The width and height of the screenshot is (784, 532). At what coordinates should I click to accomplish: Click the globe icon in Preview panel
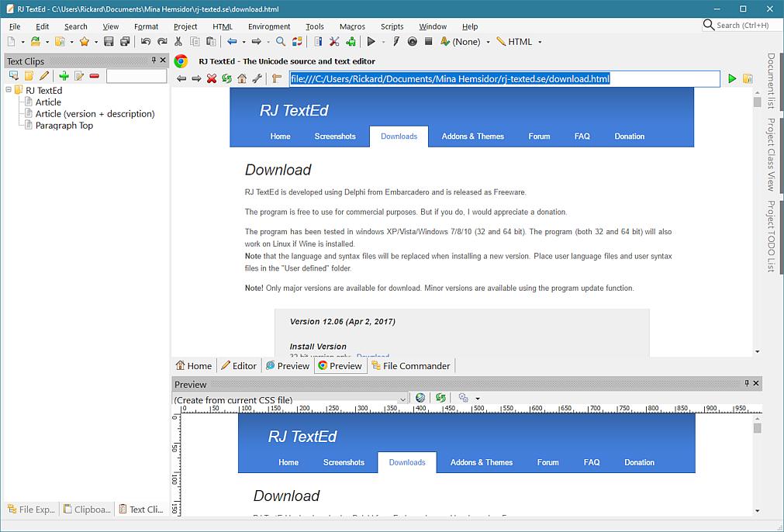click(x=420, y=398)
